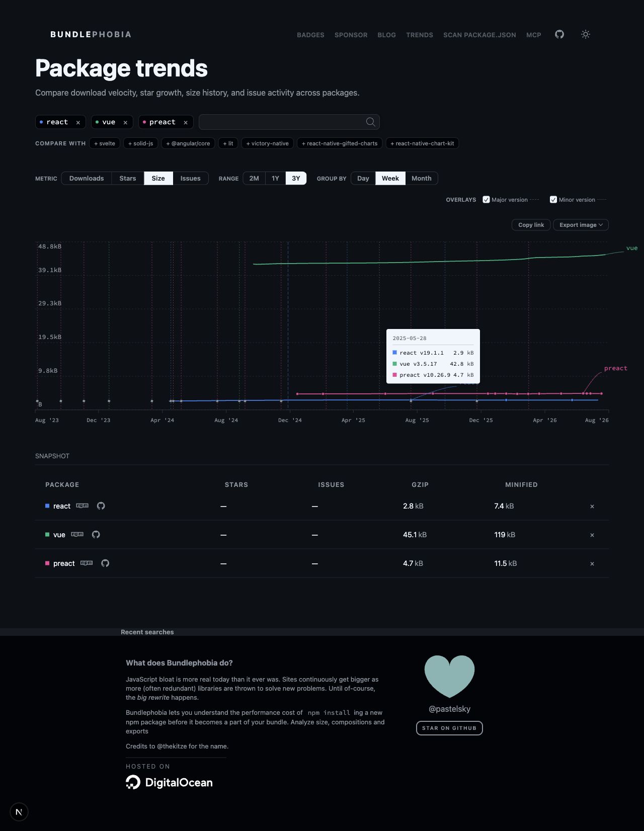Select the Stars metric

point(128,178)
